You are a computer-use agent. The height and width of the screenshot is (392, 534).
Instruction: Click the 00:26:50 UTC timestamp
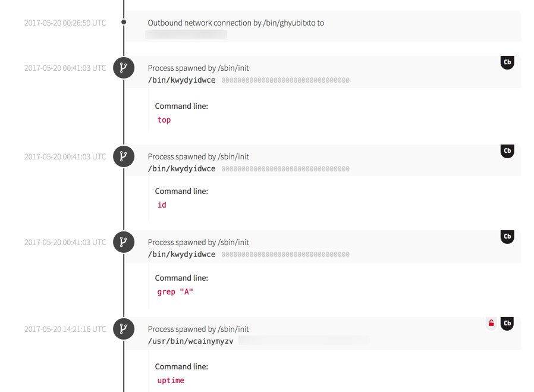65,23
